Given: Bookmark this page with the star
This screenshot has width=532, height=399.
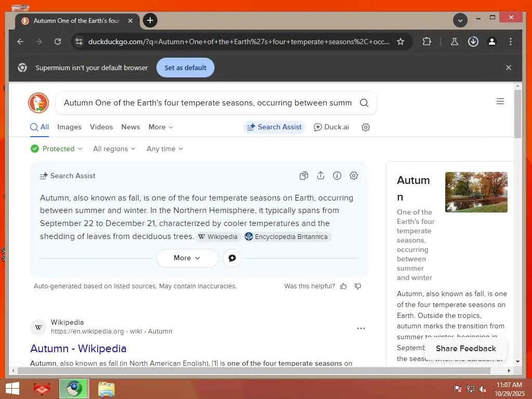Looking at the screenshot, I should point(401,42).
